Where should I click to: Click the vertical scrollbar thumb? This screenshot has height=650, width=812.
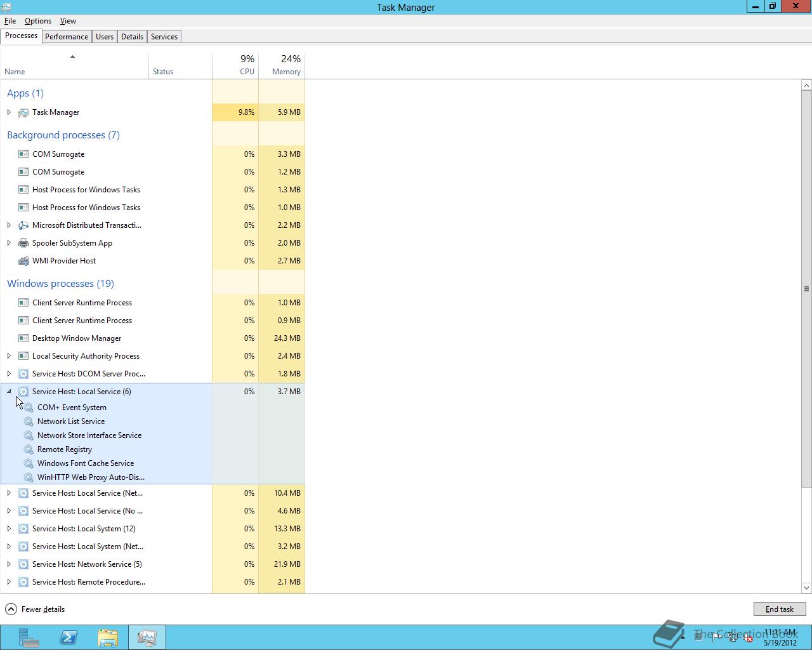(x=806, y=289)
